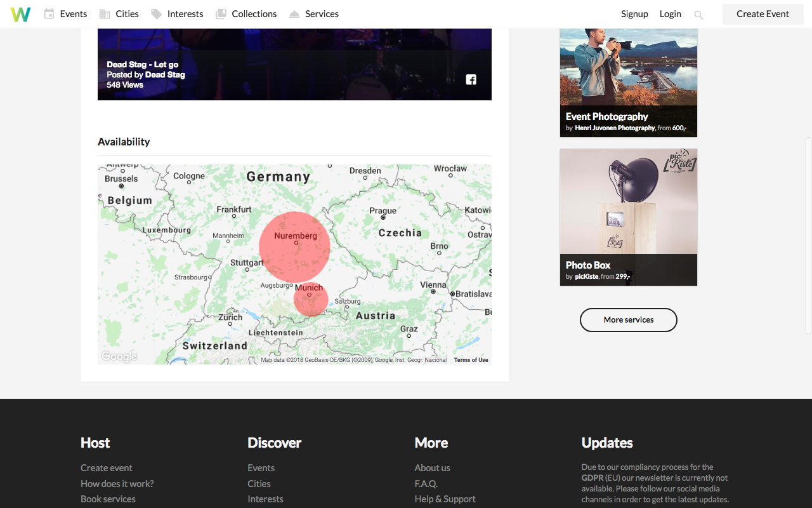The width and height of the screenshot is (812, 508).
Task: Click Henri Juvonen Photography provider name
Action: [615, 128]
